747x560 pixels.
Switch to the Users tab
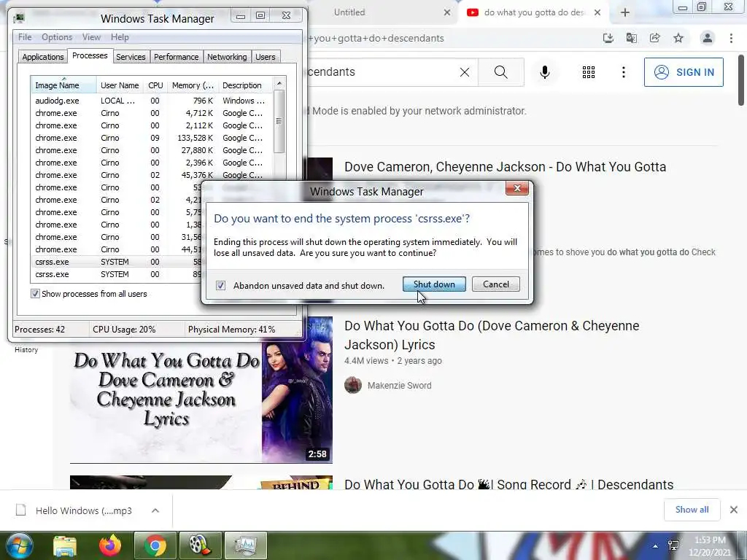tap(265, 57)
